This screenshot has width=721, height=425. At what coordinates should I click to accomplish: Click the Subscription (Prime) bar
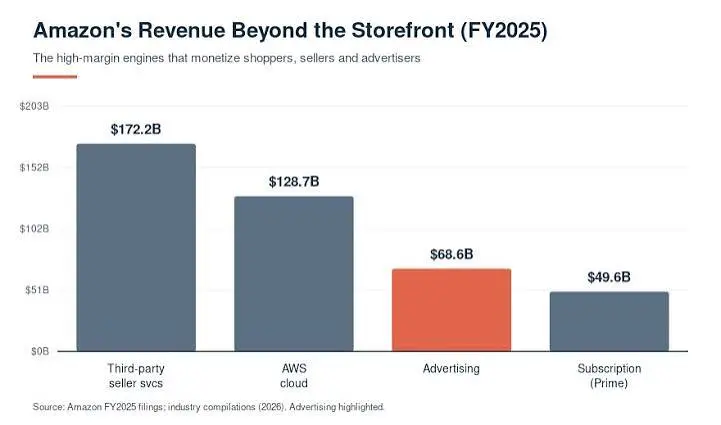pyautogui.click(x=609, y=322)
